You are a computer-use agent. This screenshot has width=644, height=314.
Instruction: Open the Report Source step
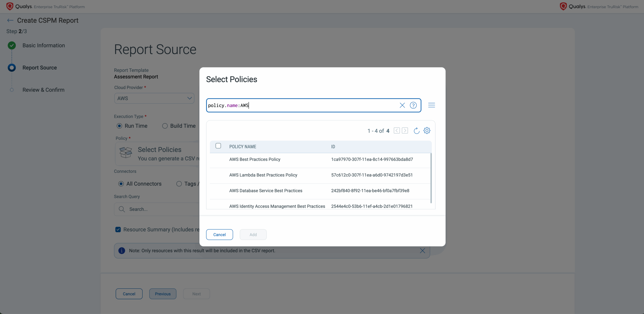[39, 67]
